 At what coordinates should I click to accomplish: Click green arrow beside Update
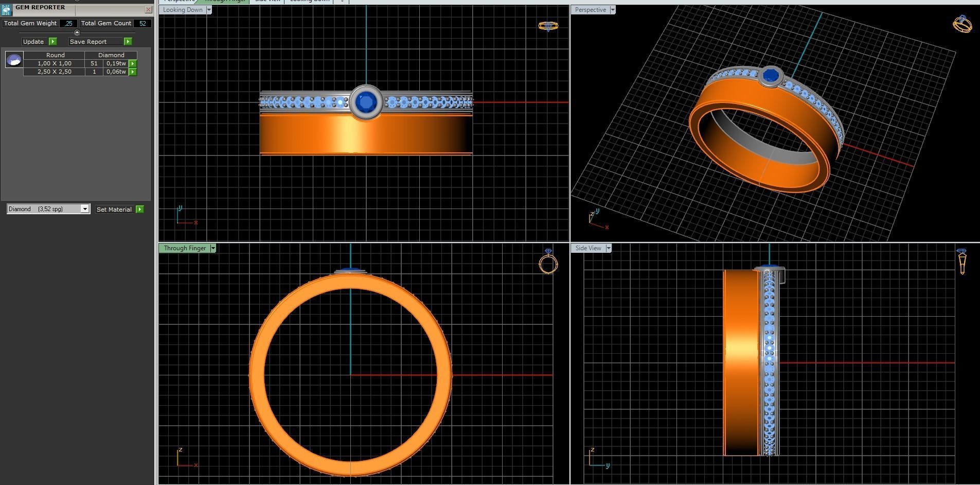point(53,41)
